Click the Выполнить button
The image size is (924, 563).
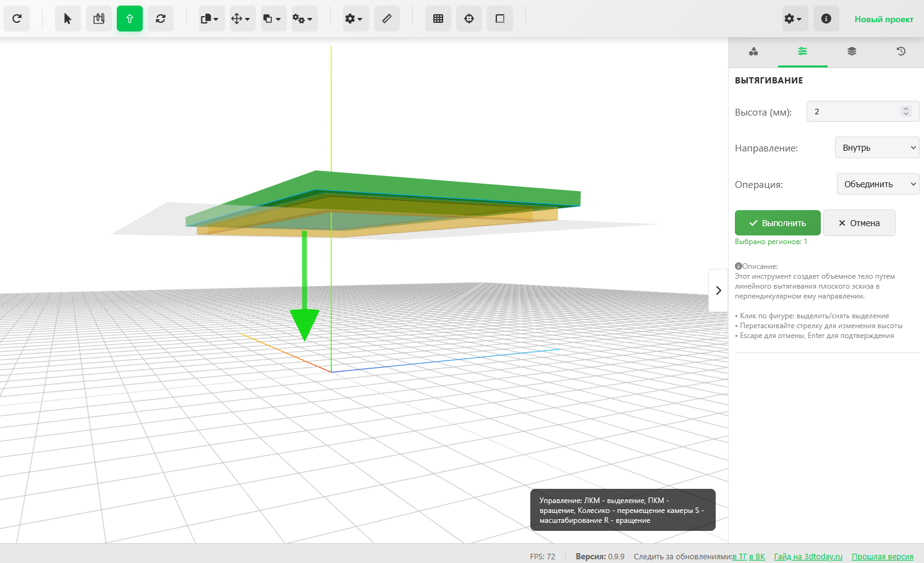pyautogui.click(x=778, y=223)
